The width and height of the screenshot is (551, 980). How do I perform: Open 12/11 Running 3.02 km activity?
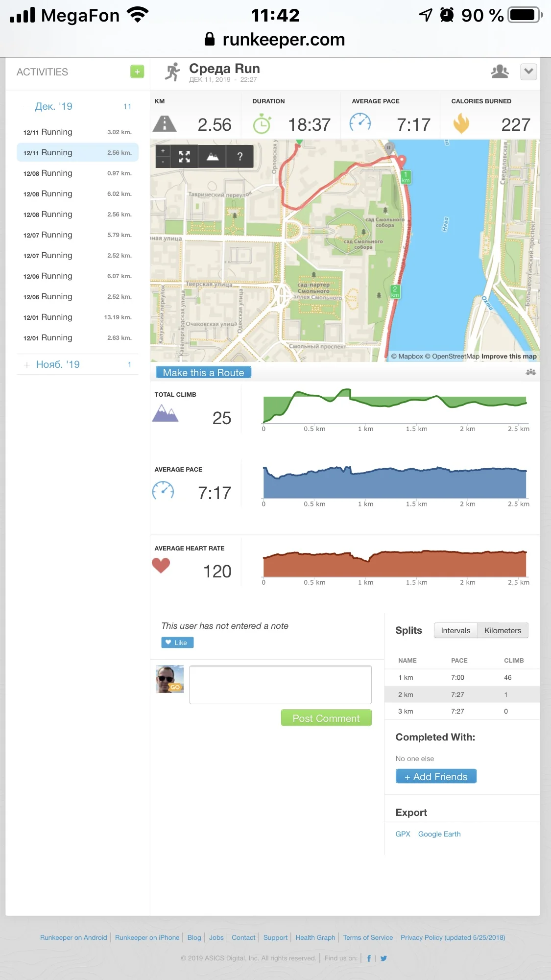(77, 132)
